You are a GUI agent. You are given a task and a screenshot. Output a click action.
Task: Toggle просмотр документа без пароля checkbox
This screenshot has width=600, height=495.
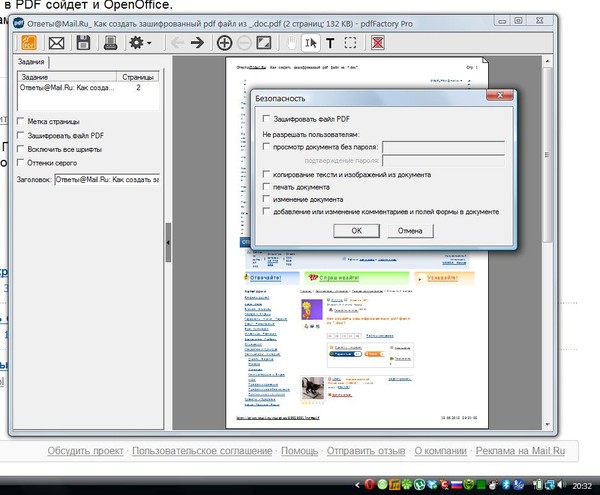pos(266,147)
